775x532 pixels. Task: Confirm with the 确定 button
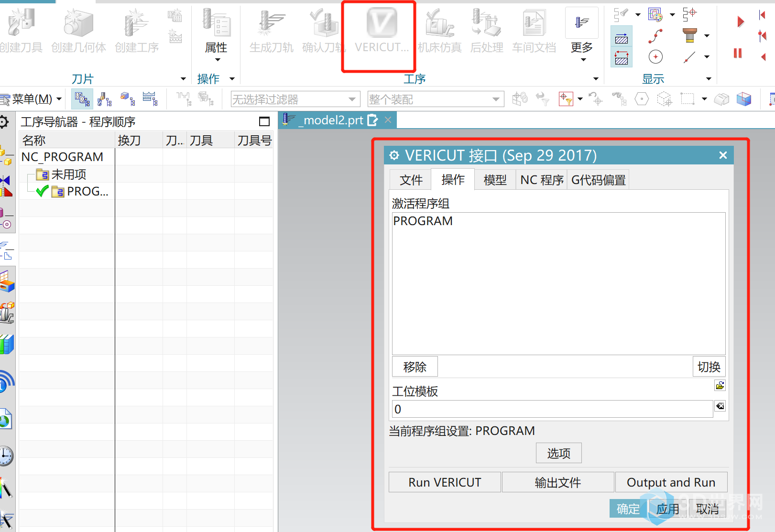click(628, 509)
